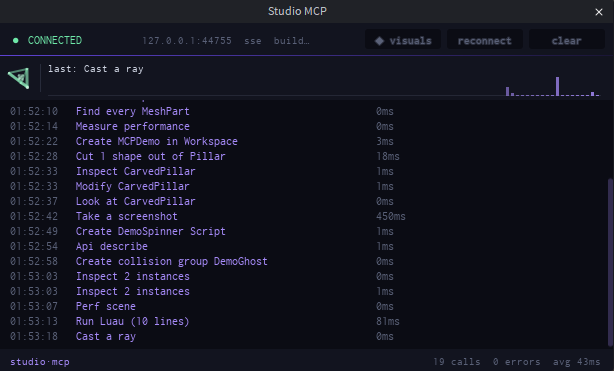Click the sse transport label
614x371 pixels.
[x=253, y=41]
